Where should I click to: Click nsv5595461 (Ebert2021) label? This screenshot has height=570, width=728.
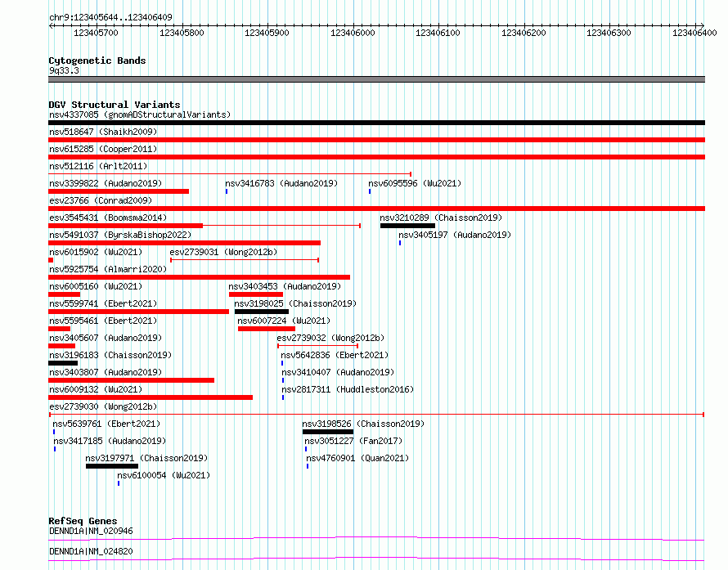point(103,321)
